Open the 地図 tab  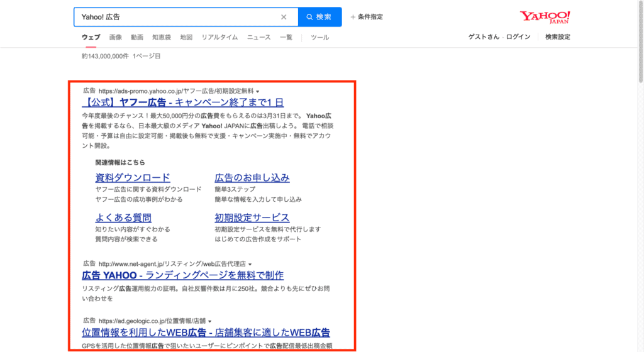click(186, 37)
